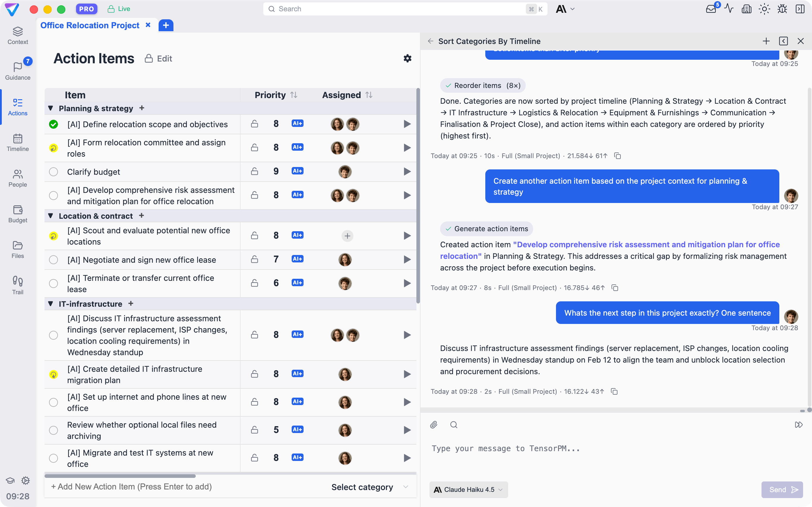Open a new project tab
Image resolution: width=812 pixels, height=507 pixels.
tap(165, 25)
